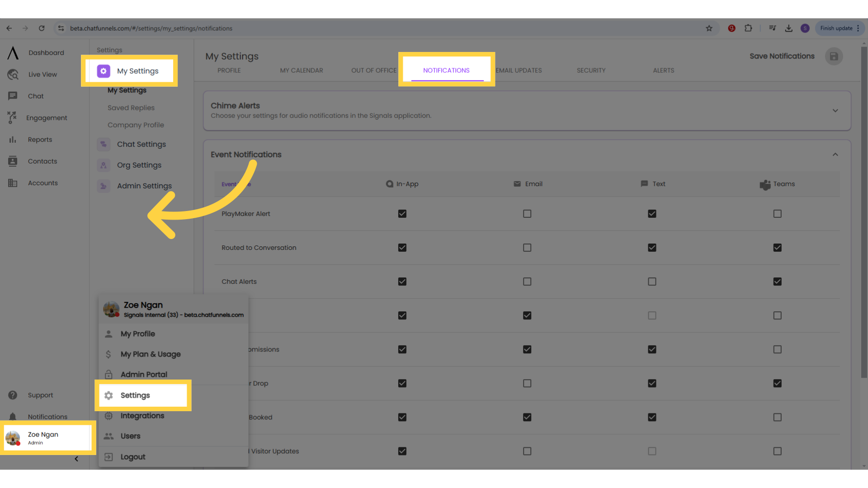Toggle In-App checkbox for PlayMaker Alert
The image size is (868, 488).
tap(402, 213)
